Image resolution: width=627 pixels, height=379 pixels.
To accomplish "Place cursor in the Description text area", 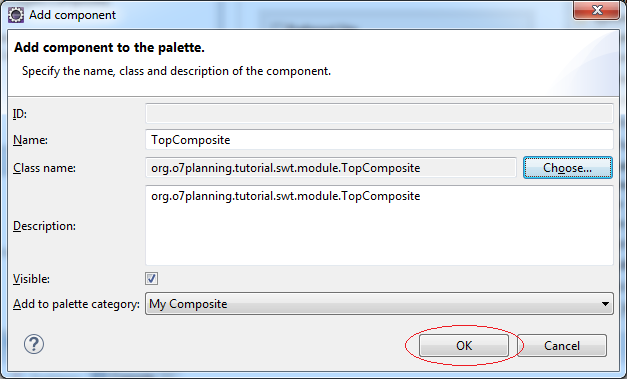I will [379, 225].
